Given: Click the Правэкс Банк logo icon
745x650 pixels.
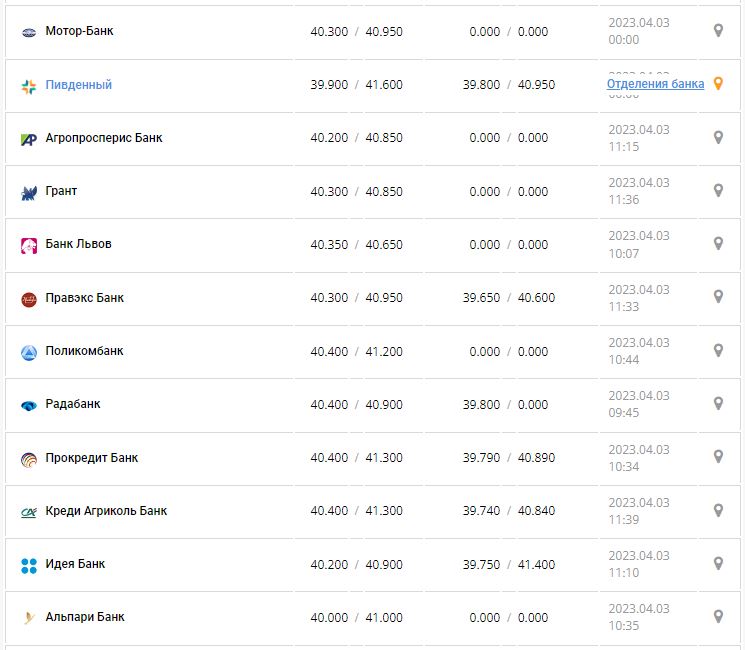Looking at the screenshot, I should pos(28,299).
